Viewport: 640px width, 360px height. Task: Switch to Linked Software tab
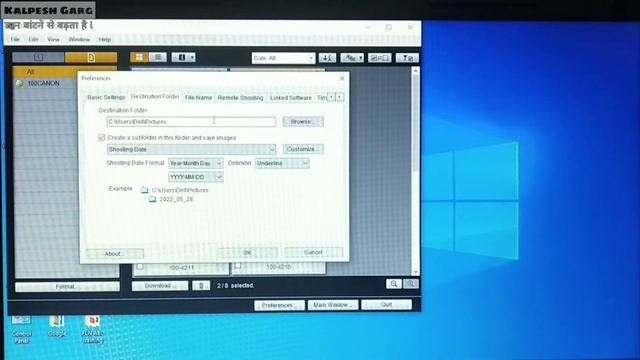[x=291, y=98]
